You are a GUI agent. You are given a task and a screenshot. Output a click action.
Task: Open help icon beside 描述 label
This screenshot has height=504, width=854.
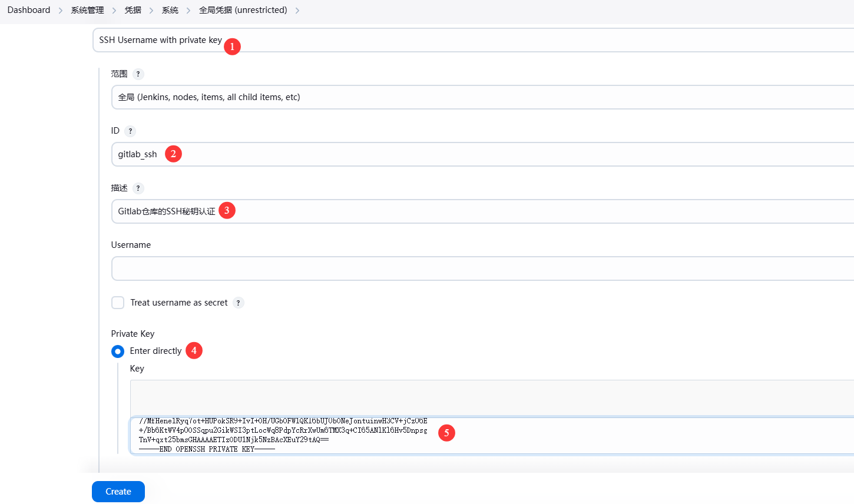point(138,188)
